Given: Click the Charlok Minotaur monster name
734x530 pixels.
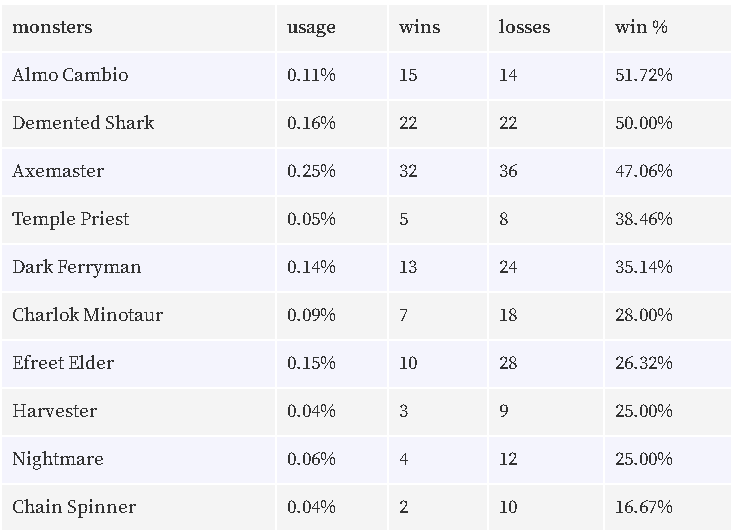Looking at the screenshot, I should pyautogui.click(x=88, y=315).
